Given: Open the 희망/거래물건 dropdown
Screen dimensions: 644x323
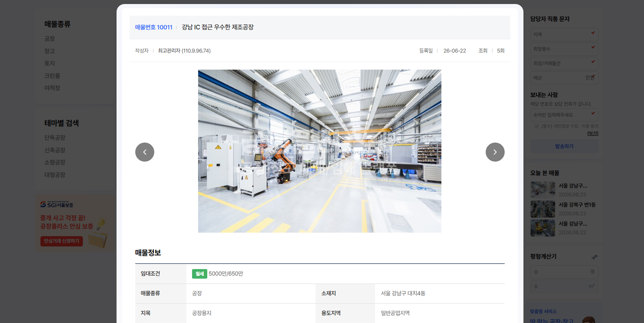Looking at the screenshot, I should (x=564, y=63).
